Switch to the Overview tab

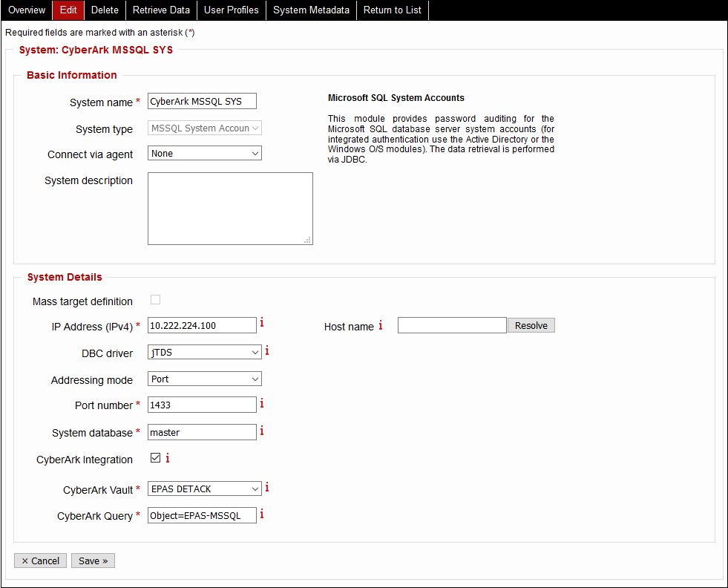pyautogui.click(x=25, y=10)
